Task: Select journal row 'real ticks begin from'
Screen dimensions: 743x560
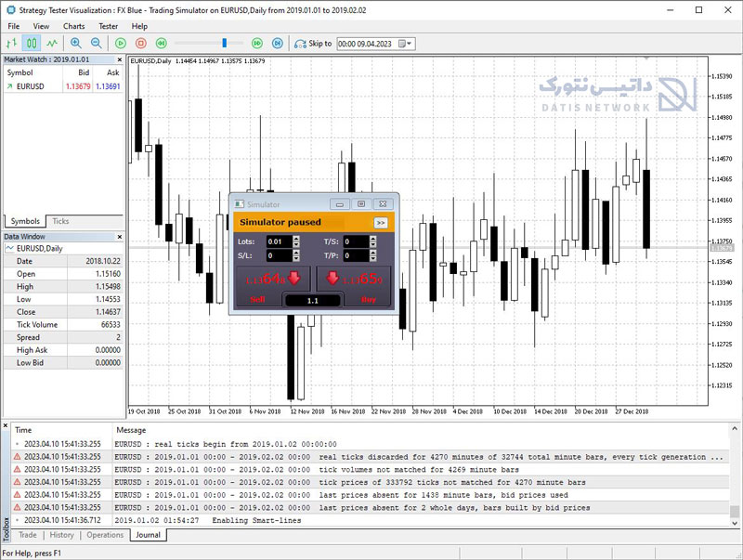Action: [x=370, y=445]
